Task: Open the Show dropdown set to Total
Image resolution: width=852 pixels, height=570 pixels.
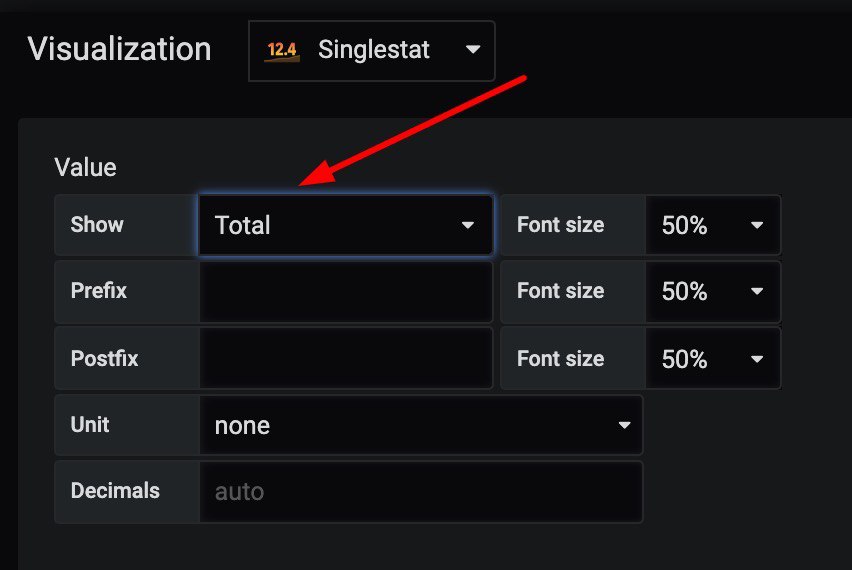Action: (346, 225)
